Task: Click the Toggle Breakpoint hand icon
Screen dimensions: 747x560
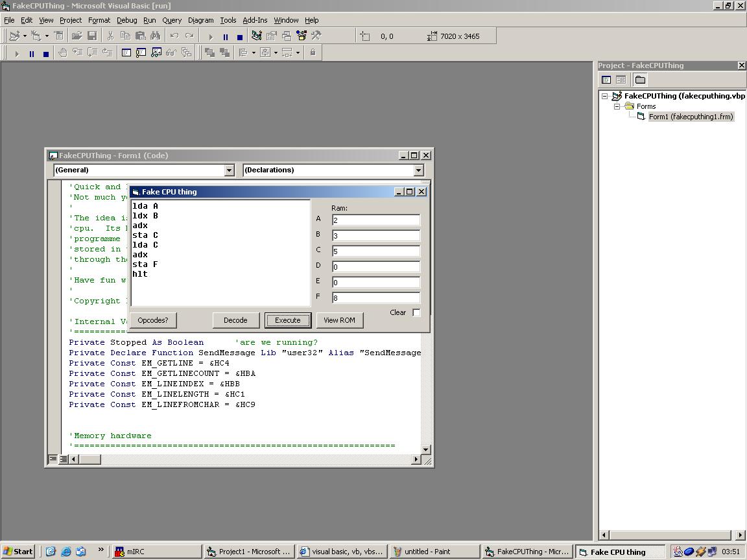Action: coord(63,53)
